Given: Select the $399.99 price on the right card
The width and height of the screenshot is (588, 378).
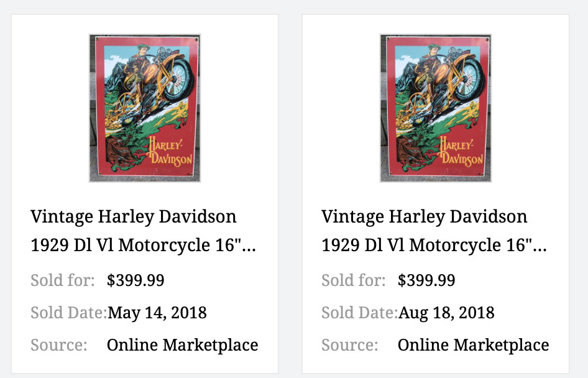Looking at the screenshot, I should coord(427,280).
